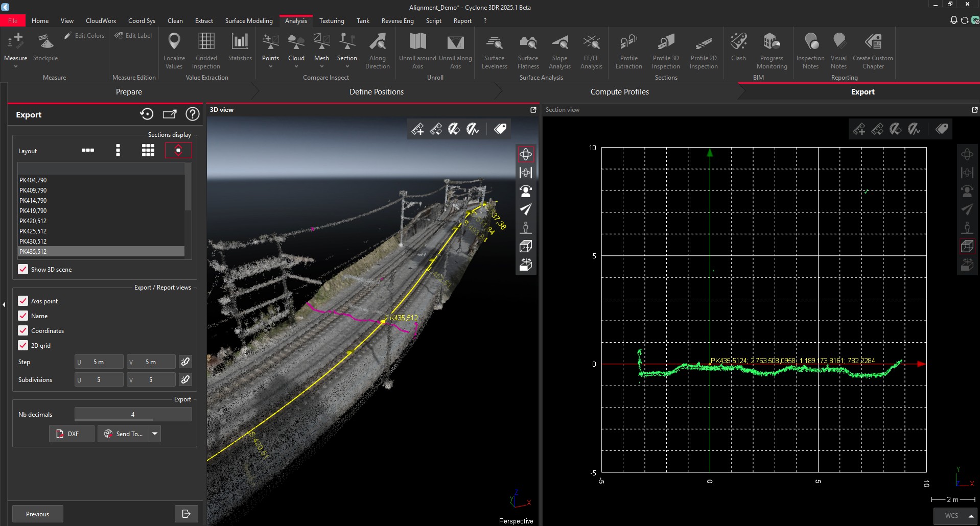This screenshot has width=980, height=526.
Task: Open the Report menu tab
Action: [462, 20]
